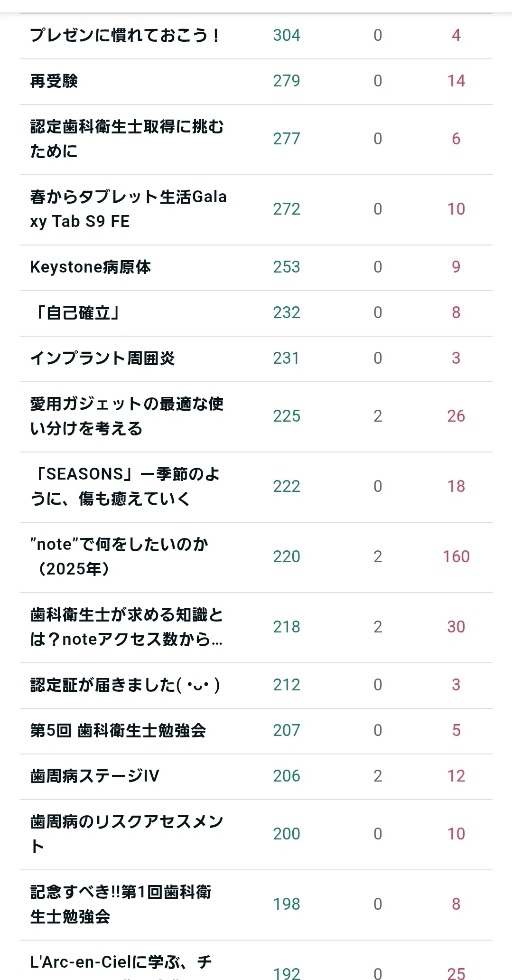The height and width of the screenshot is (980, 512).
Task: Open the article プレゼンに慣れておこう！
Action: tap(125, 35)
